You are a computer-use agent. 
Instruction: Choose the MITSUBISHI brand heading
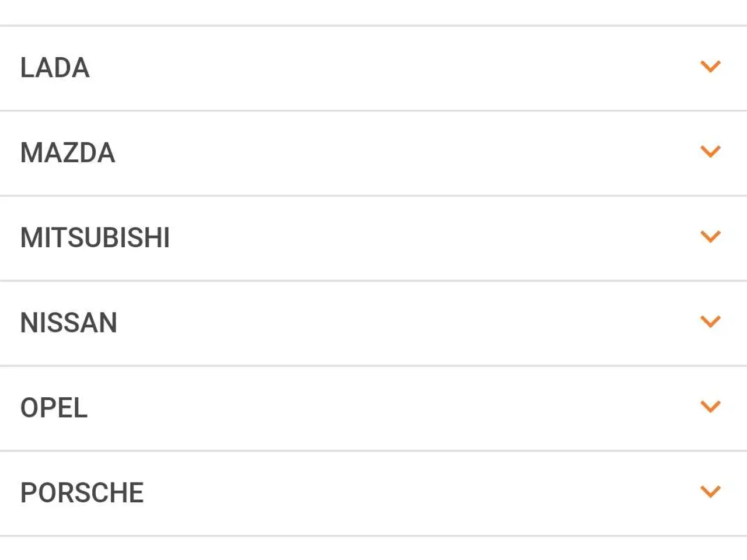point(95,238)
